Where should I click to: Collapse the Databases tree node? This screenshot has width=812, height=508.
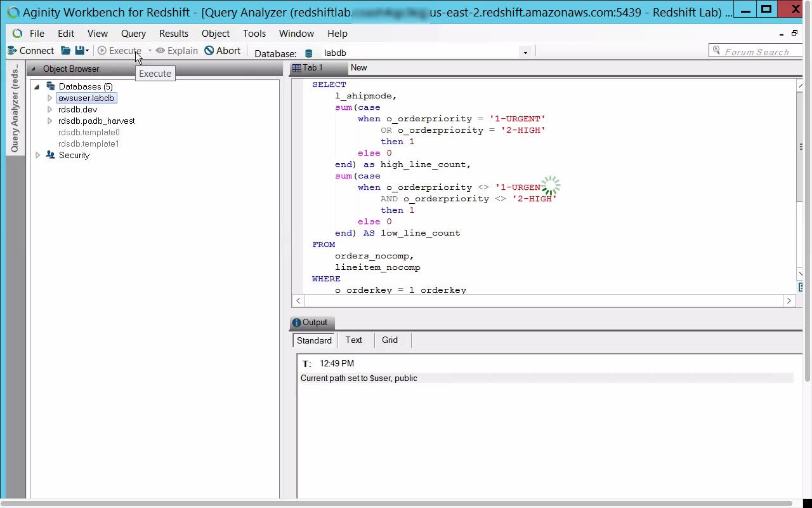pyautogui.click(x=37, y=86)
